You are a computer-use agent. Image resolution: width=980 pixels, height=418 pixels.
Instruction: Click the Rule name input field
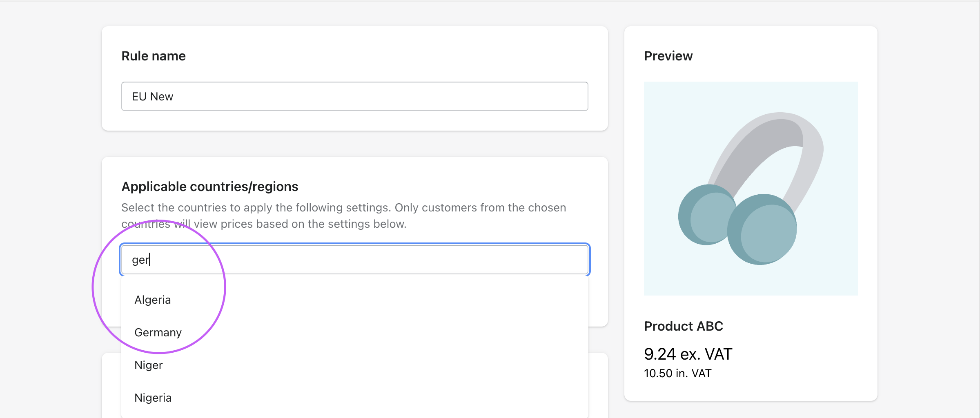point(354,96)
